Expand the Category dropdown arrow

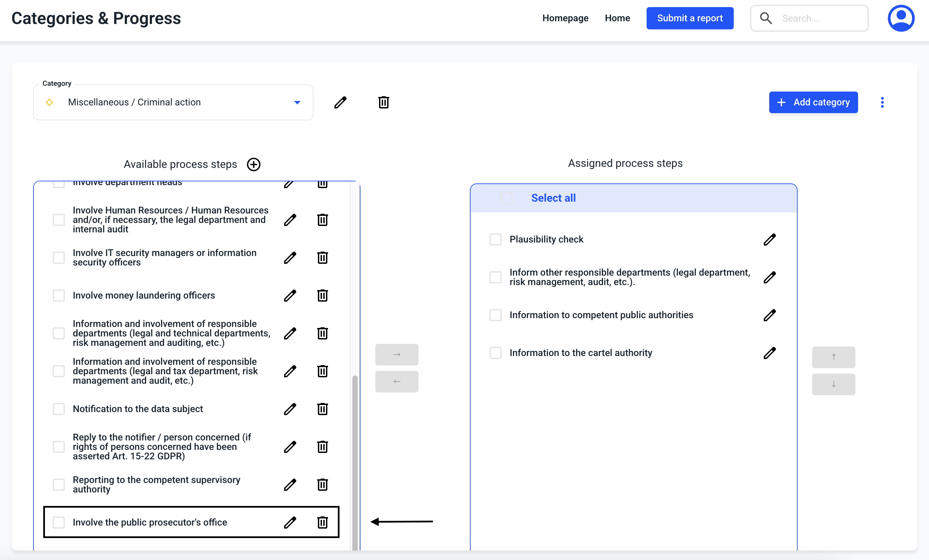297,102
